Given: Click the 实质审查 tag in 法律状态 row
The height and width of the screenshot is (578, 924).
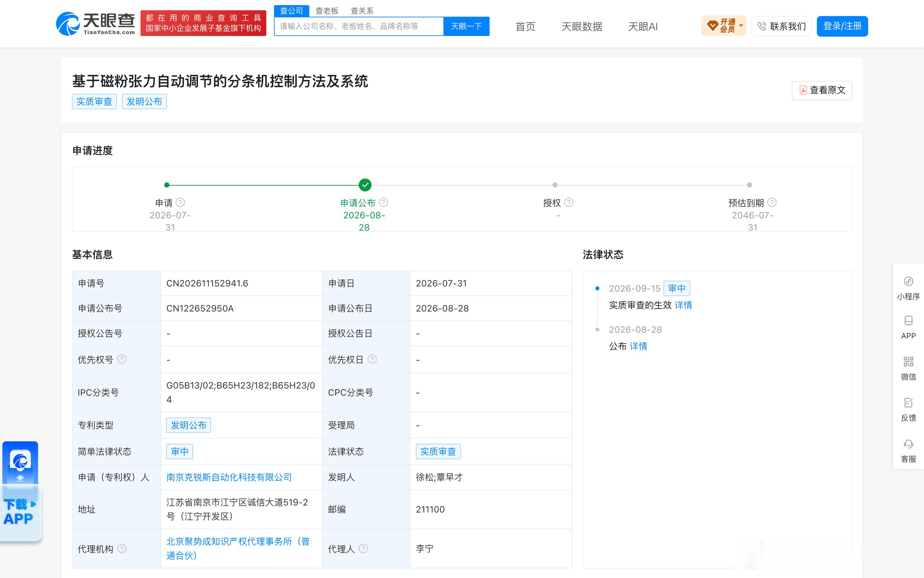Looking at the screenshot, I should click(x=438, y=451).
